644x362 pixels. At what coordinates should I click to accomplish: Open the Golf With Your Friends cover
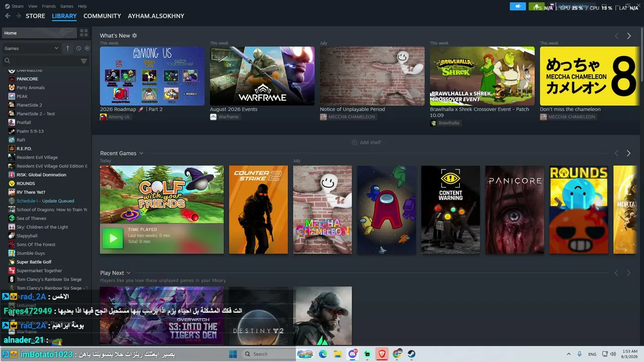(x=162, y=195)
